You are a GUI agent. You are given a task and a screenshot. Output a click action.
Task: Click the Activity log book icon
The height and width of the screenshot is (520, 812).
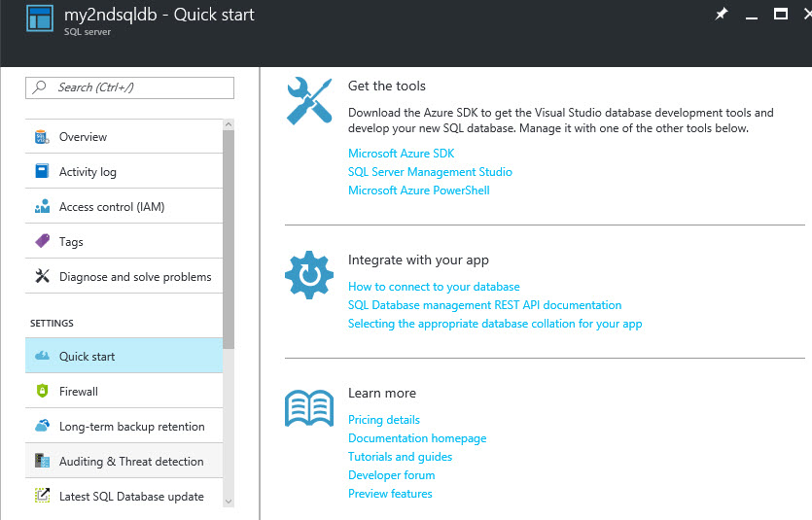coord(42,171)
